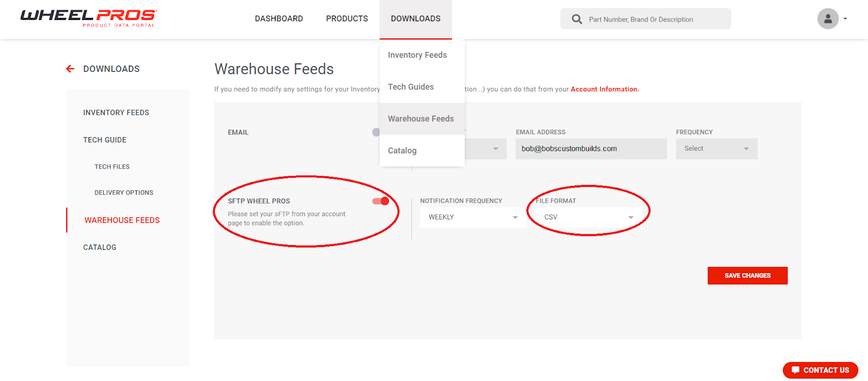Choose Inventory Feeds in Downloads dropdown
Viewport: 868px width, 381px height.
422,55
